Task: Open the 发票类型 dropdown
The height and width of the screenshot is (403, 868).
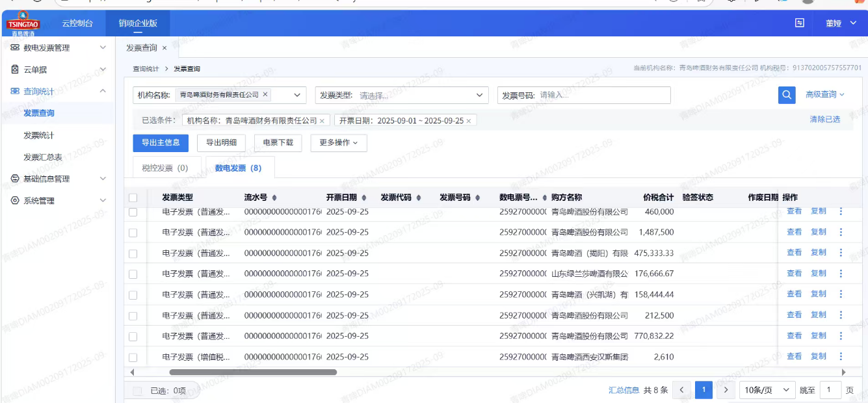Action: (x=402, y=95)
